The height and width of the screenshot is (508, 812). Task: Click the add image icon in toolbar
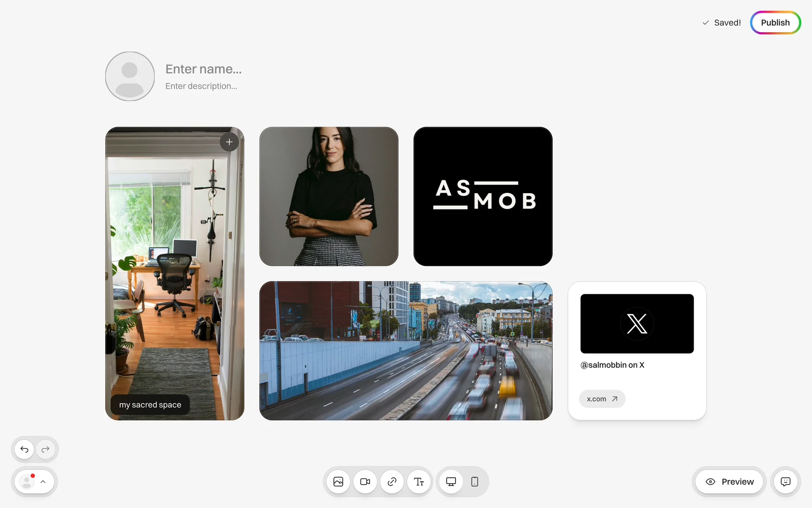tap(338, 482)
